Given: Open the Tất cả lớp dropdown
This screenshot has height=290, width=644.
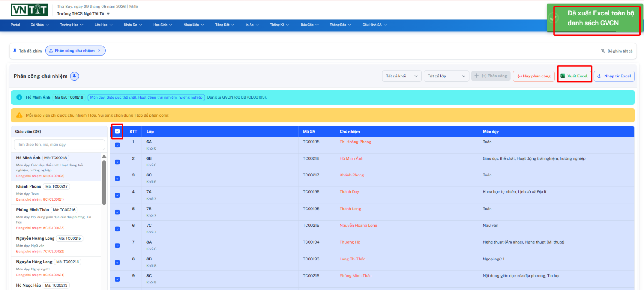Looking at the screenshot, I should coord(447,76).
